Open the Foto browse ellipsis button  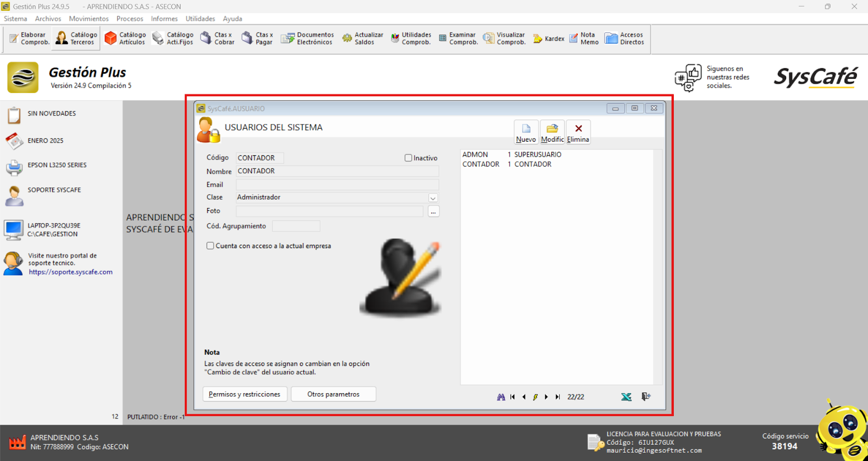(433, 212)
